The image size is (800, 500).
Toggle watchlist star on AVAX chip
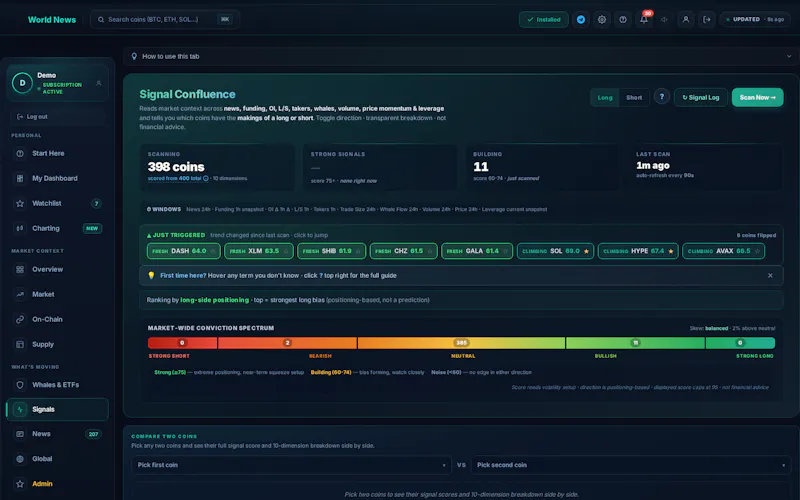tap(757, 251)
